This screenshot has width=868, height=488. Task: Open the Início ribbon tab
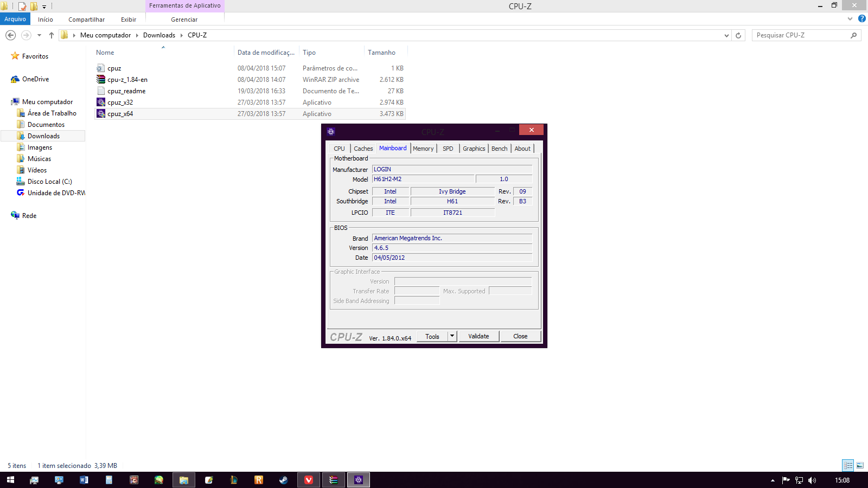pos(46,19)
